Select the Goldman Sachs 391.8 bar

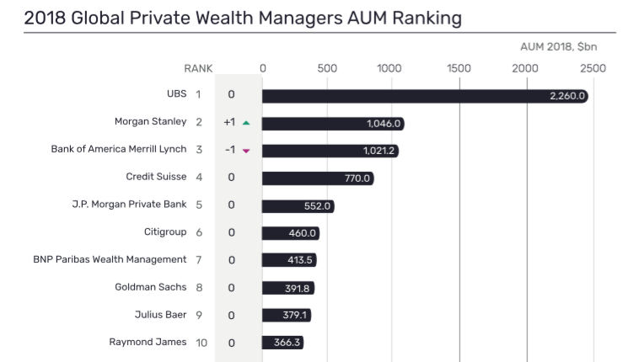tap(288, 288)
